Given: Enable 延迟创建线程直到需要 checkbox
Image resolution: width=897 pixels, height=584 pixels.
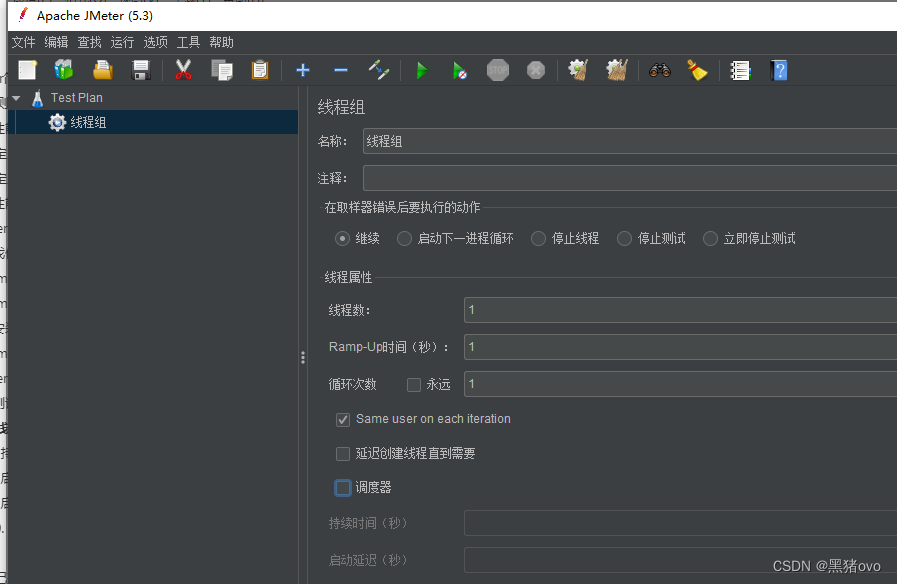Looking at the screenshot, I should pos(343,454).
